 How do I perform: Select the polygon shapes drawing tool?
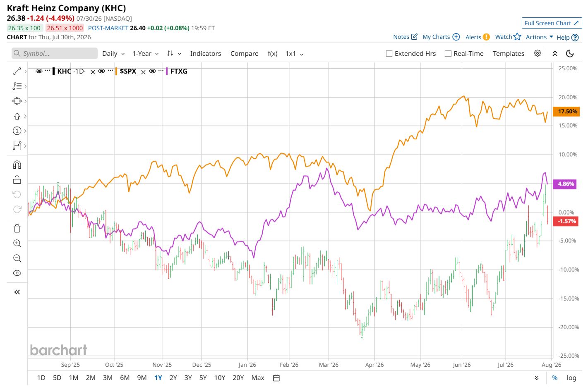17,101
